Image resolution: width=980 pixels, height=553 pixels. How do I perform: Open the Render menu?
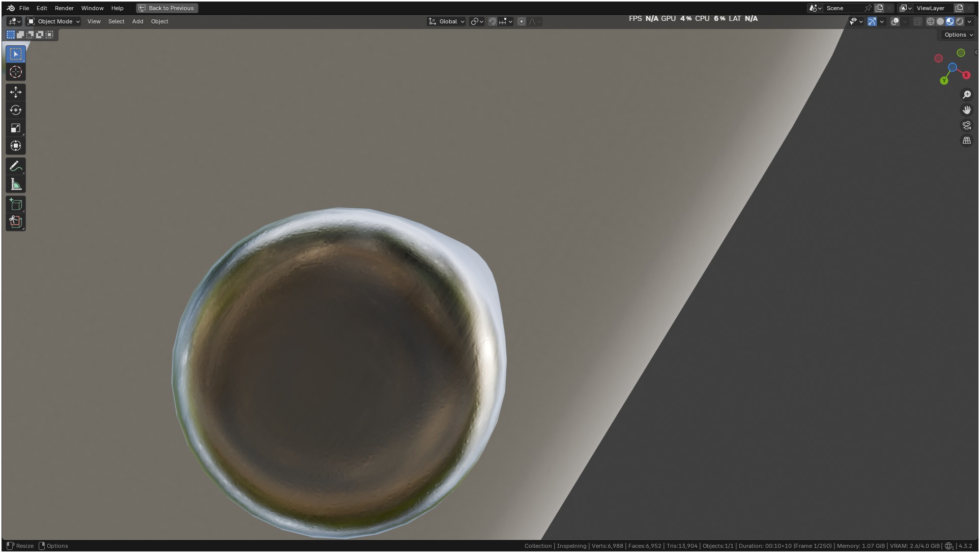coord(64,8)
